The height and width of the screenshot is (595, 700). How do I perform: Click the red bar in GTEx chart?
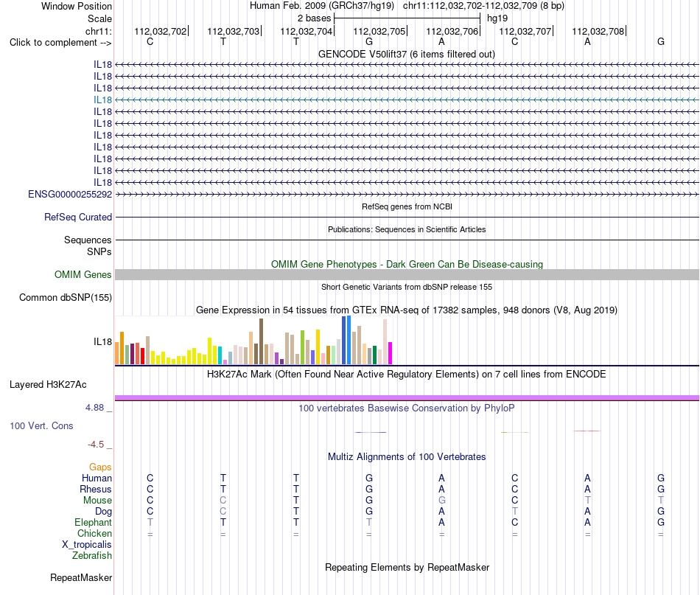tap(142, 356)
